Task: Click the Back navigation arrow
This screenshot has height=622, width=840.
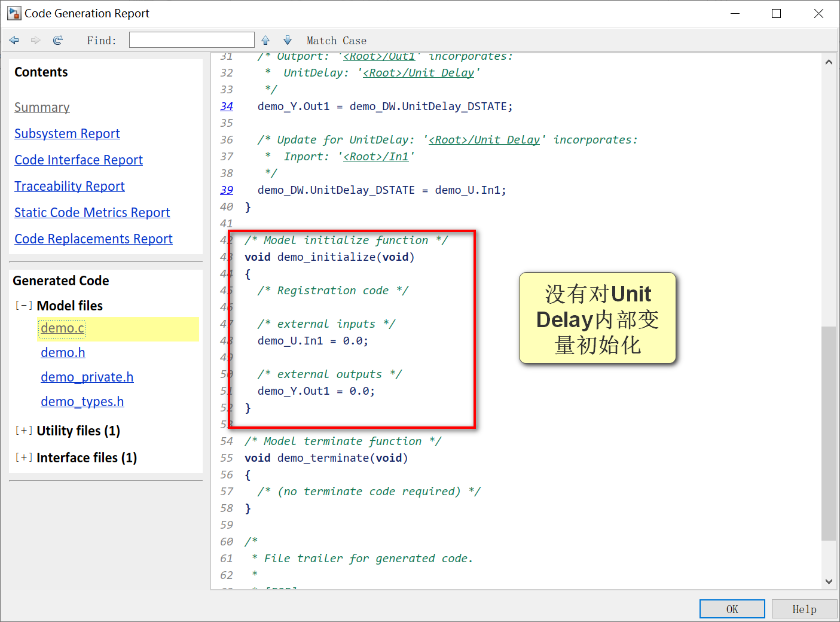Action: click(x=14, y=40)
